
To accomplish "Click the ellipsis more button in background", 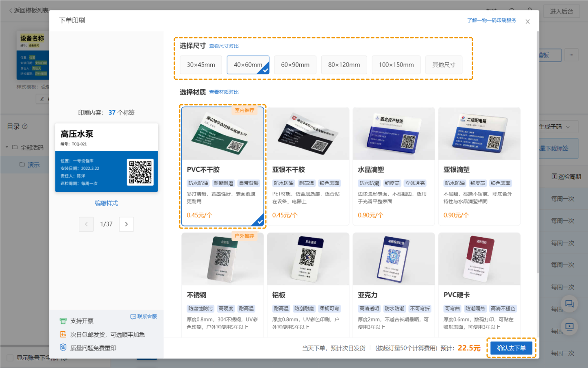I will tap(572, 55).
